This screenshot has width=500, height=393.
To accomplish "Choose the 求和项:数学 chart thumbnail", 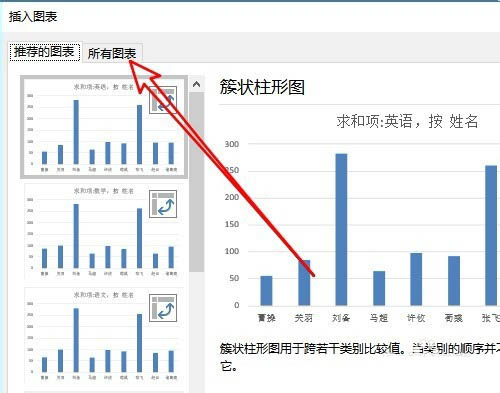I will 104,232.
